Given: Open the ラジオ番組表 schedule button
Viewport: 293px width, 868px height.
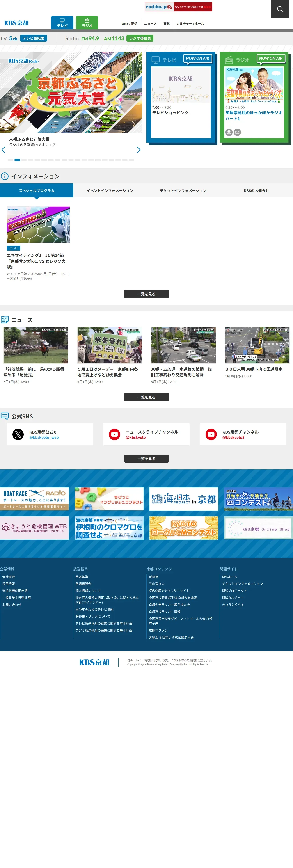Looking at the screenshot, I should (x=140, y=38).
